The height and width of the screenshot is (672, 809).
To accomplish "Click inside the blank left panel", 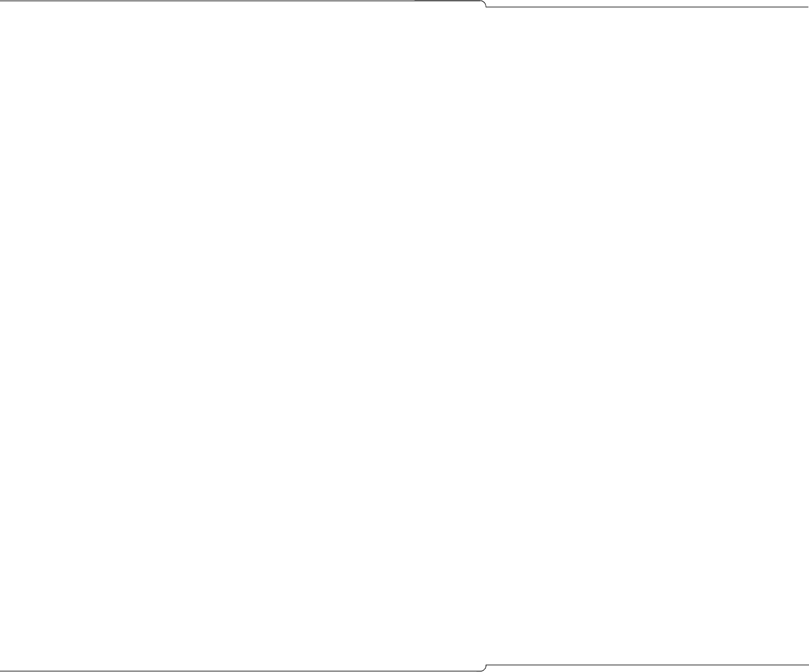I will tap(242, 336).
